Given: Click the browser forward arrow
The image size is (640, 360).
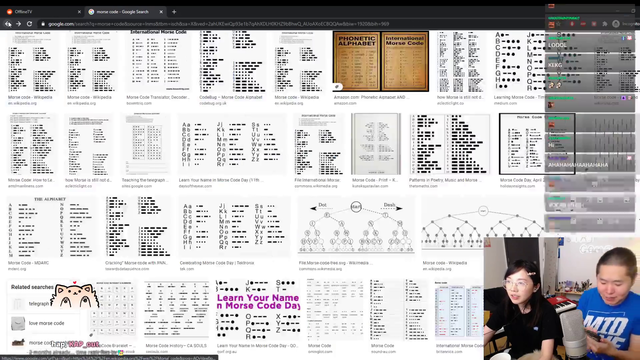Looking at the screenshot, I should [x=18, y=24].
